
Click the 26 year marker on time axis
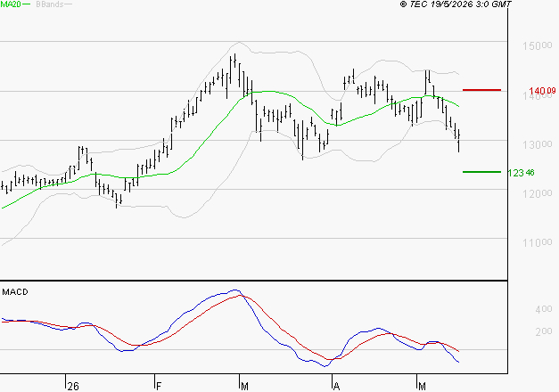(73, 387)
